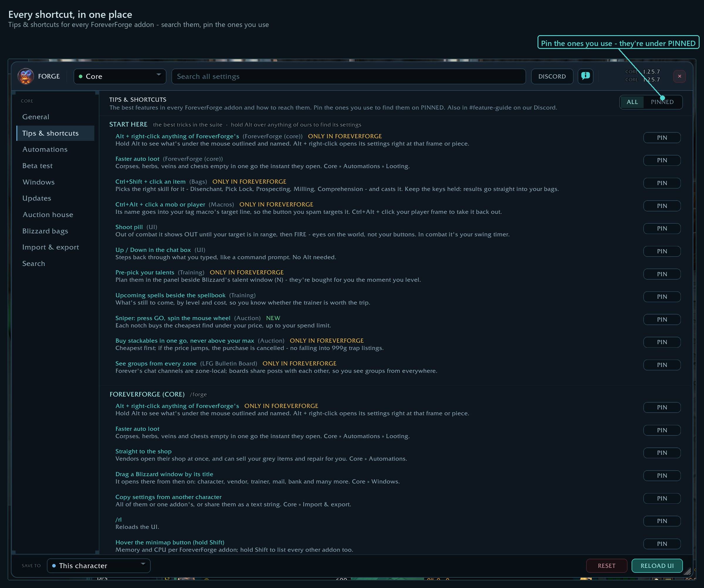This screenshot has height=588, width=704.
Task: Pin the Sniper mouse wheel tip
Action: pyautogui.click(x=662, y=319)
